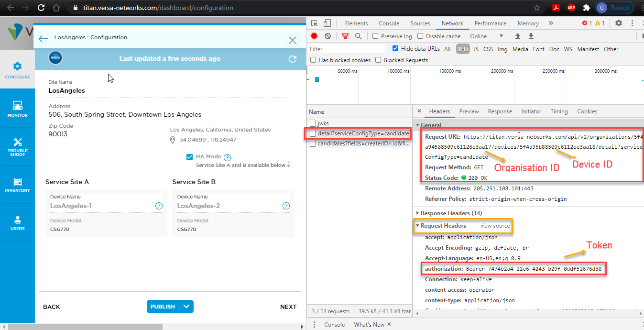Toggle the network filter funnel icon

tap(345, 36)
